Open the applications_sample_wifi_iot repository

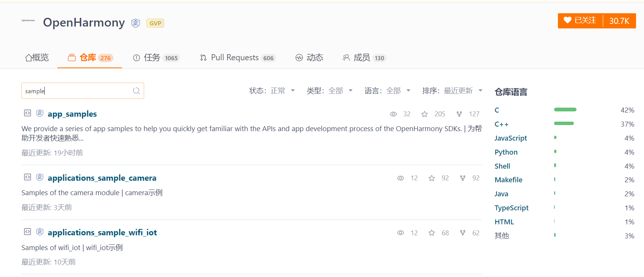102,232
